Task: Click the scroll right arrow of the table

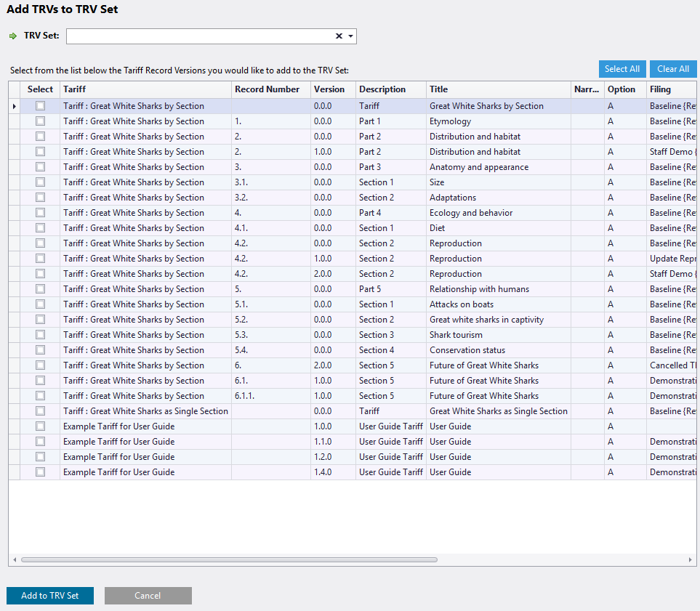Action: (x=690, y=559)
